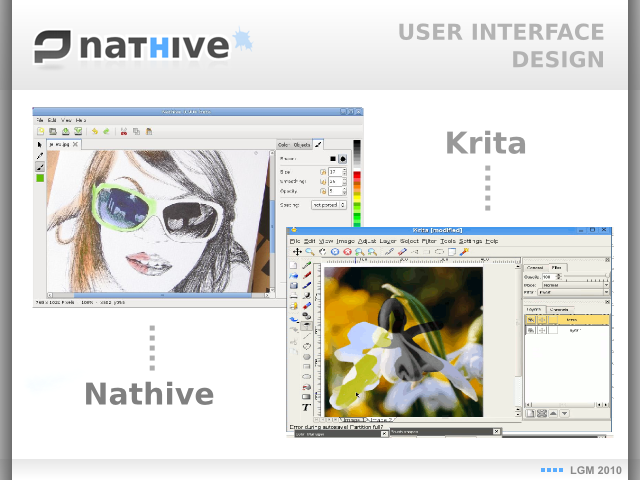Switch to the Control tab in Krita
The height and width of the screenshot is (480, 640).
(x=535, y=268)
